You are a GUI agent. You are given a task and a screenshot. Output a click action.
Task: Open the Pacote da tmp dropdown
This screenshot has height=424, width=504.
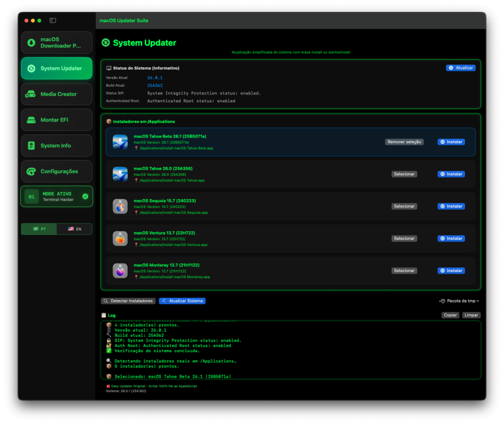coord(459,301)
